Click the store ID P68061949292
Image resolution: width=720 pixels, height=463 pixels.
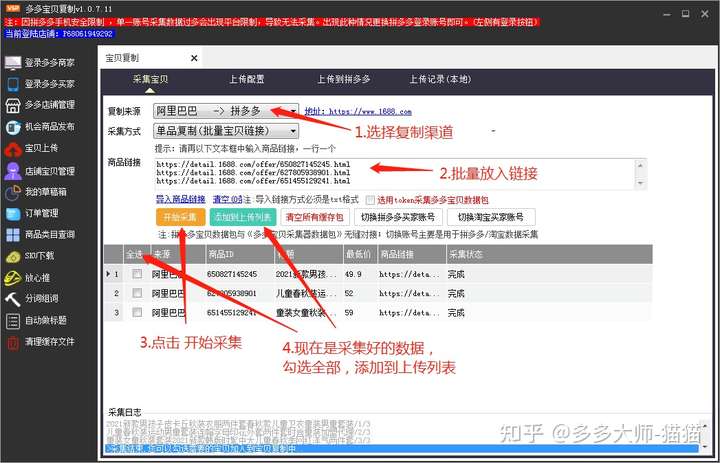click(87, 34)
